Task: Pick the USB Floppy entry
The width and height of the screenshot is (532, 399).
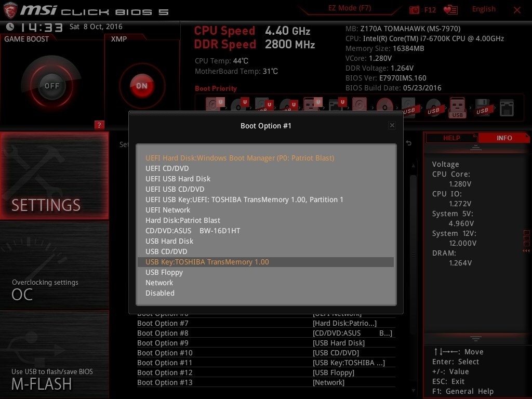Action: pos(265,272)
